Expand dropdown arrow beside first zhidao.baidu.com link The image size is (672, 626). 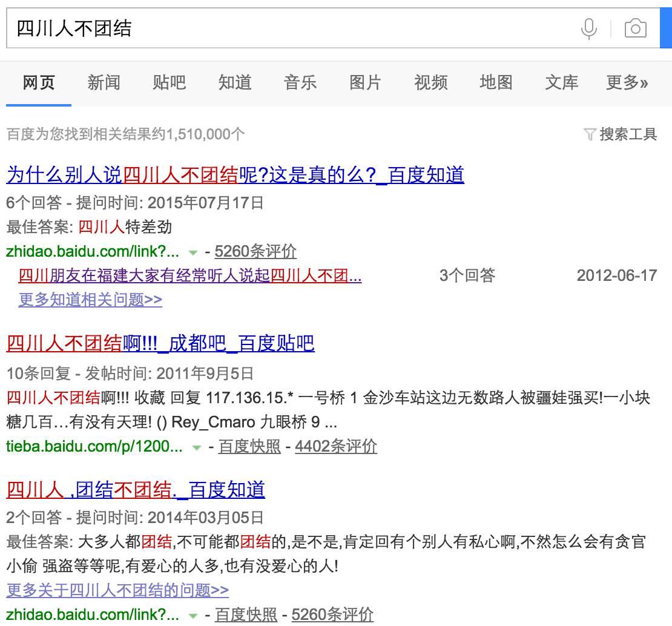(x=193, y=253)
